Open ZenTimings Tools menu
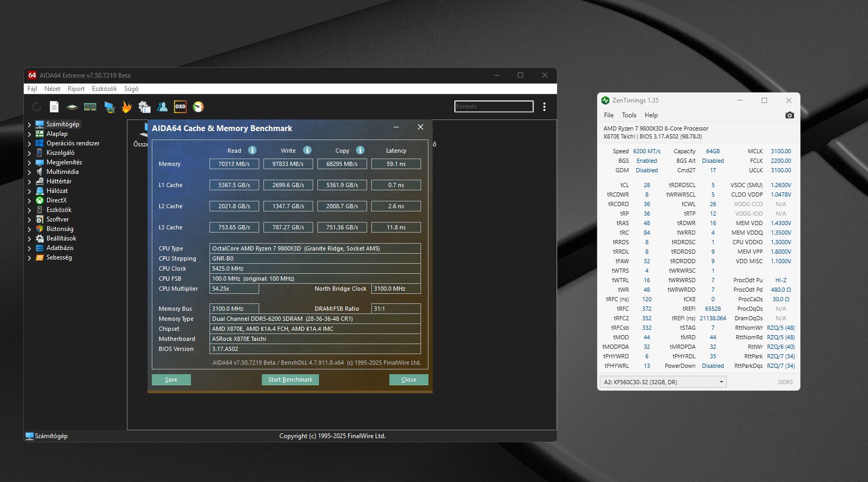This screenshot has width=868, height=482. [x=629, y=115]
